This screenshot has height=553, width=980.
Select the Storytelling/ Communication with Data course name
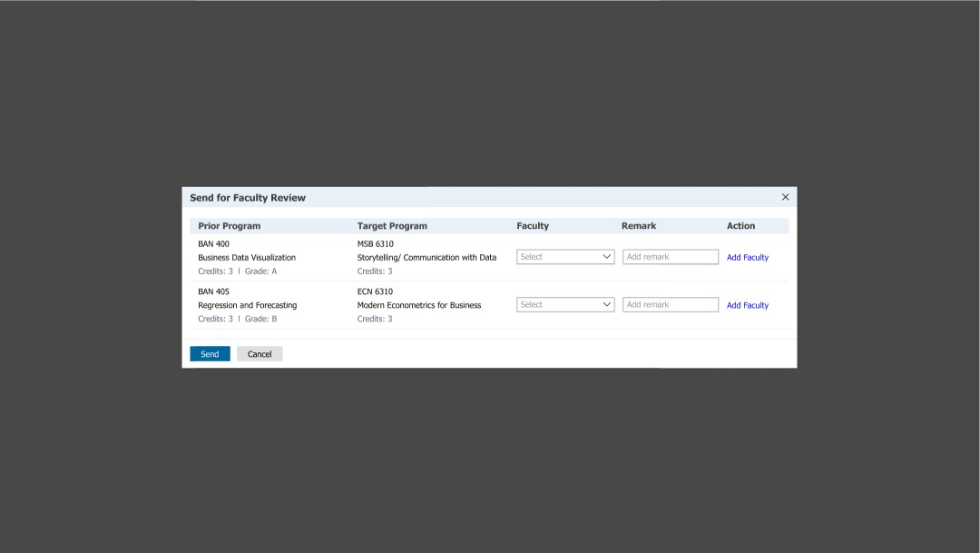click(426, 257)
